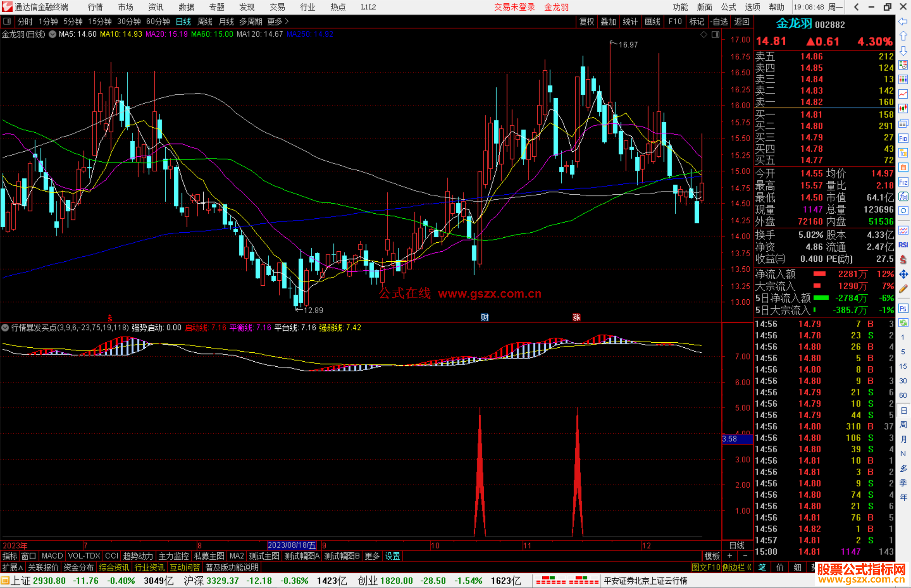Open the candlestick chart icon in sidebar
Viewport: 911px width, 588px height.
click(x=903, y=109)
